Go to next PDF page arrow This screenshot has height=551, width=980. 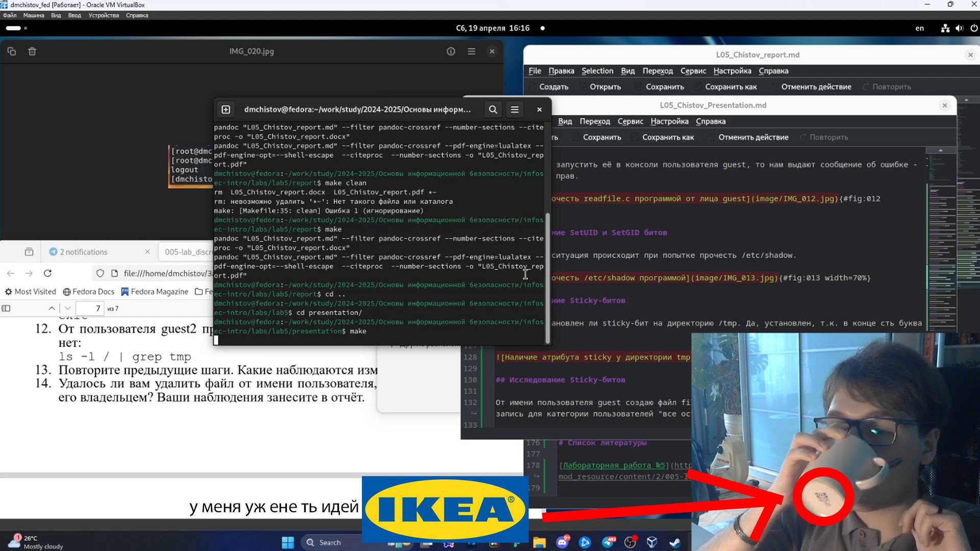pos(67,308)
